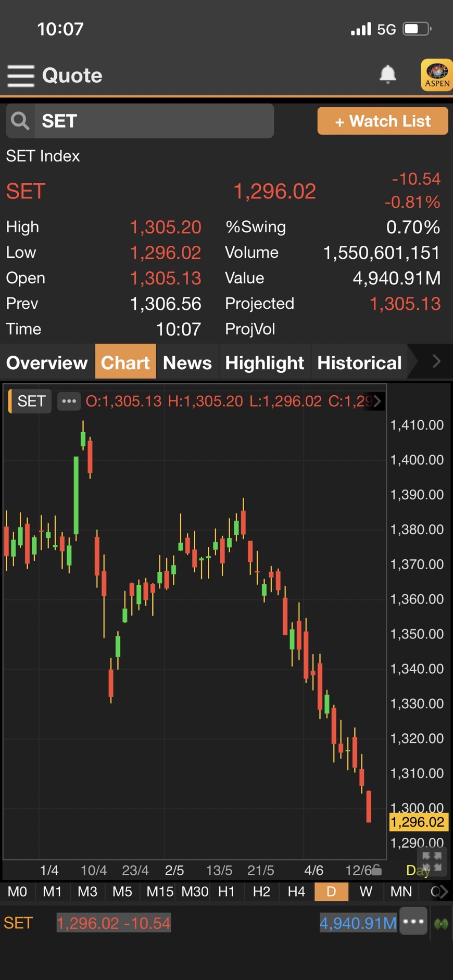Image resolution: width=453 pixels, height=980 pixels.
Task: Select the H1 timeframe
Action: pyautogui.click(x=226, y=891)
